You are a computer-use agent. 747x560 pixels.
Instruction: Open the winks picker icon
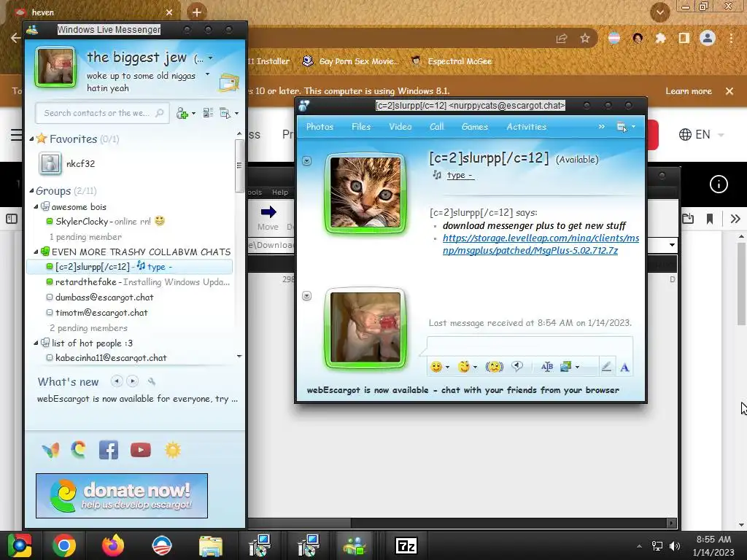(x=466, y=367)
